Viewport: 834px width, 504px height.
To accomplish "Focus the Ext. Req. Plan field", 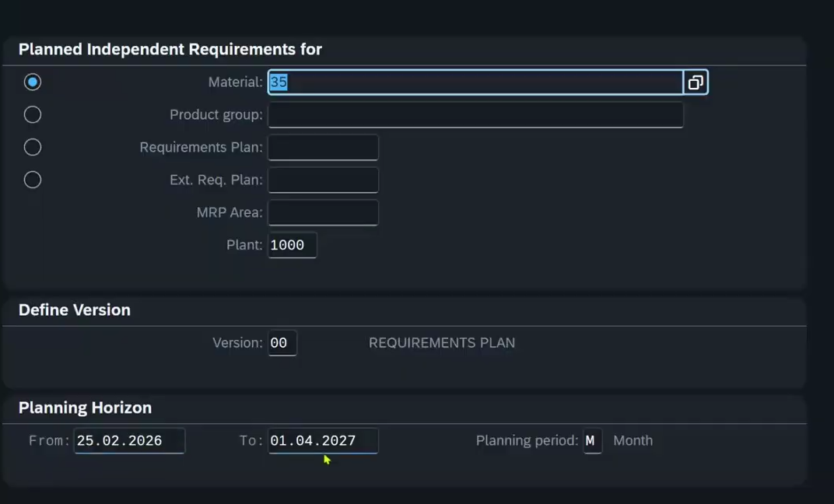I will [324, 180].
